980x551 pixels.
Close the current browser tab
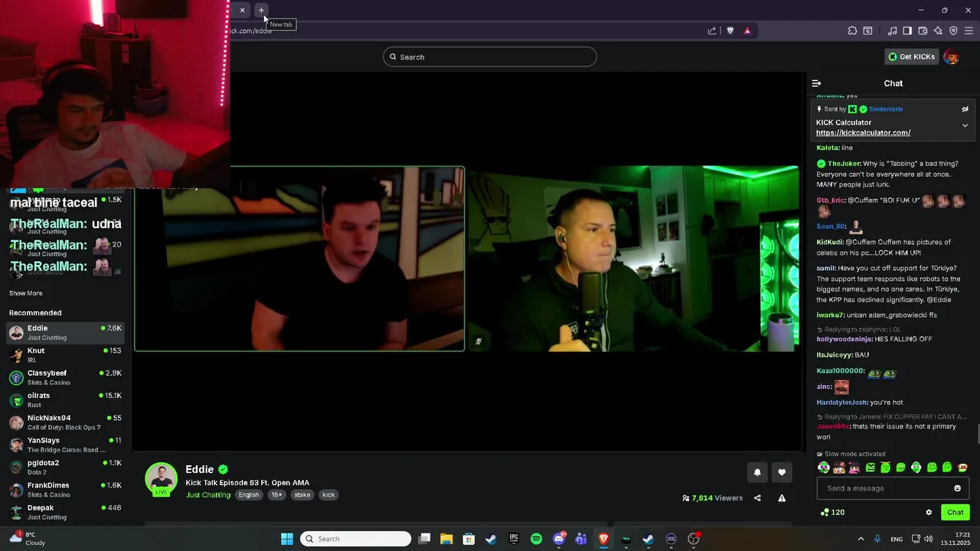(x=242, y=10)
